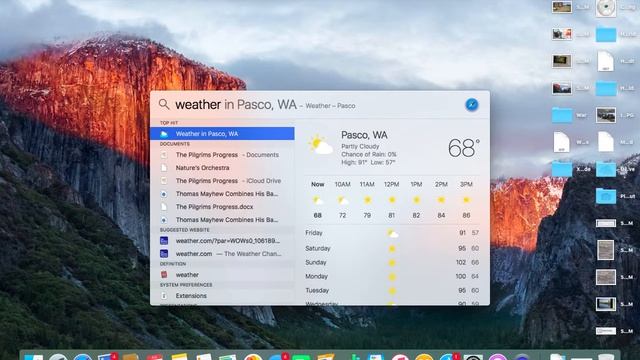Click the 12PM hourly forecast label

point(391,184)
